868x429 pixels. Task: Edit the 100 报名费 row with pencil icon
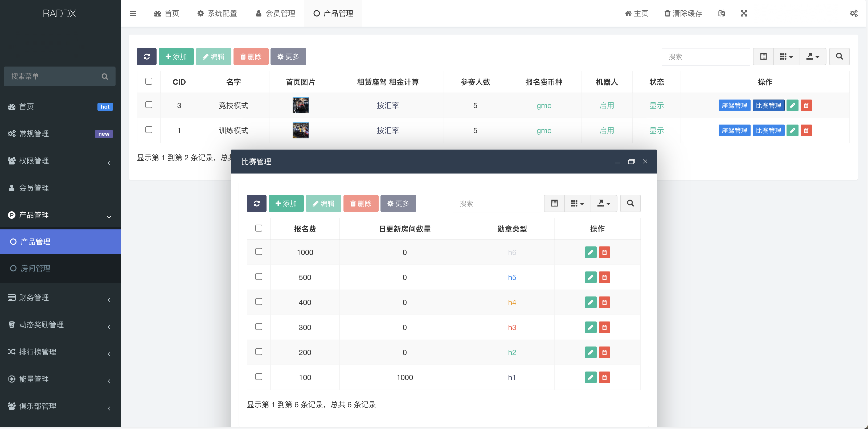590,377
